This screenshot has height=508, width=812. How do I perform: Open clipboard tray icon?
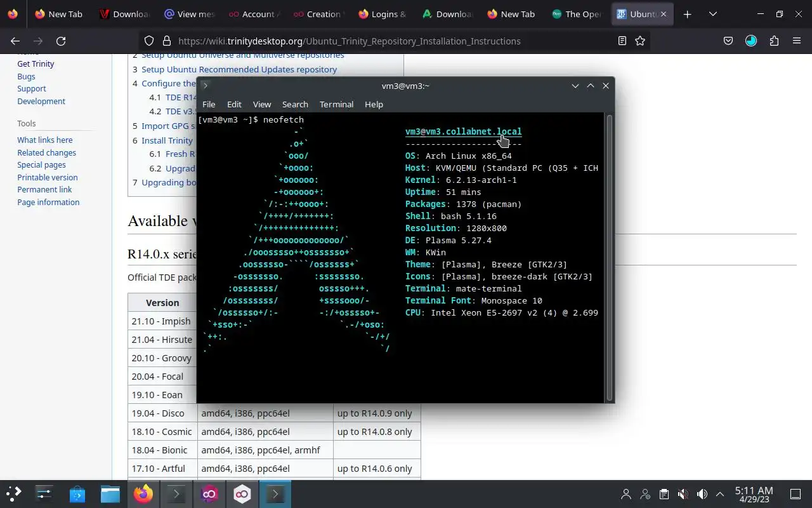pos(664,494)
